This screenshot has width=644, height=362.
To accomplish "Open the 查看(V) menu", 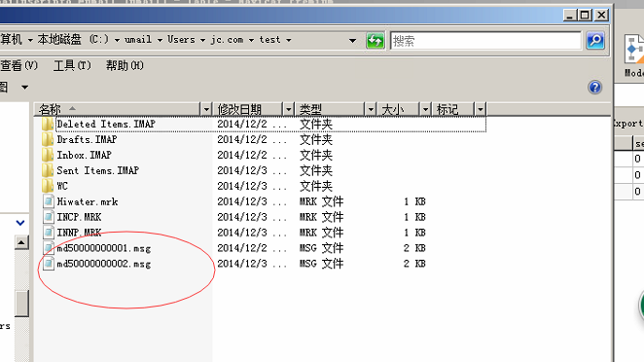I will [18, 65].
